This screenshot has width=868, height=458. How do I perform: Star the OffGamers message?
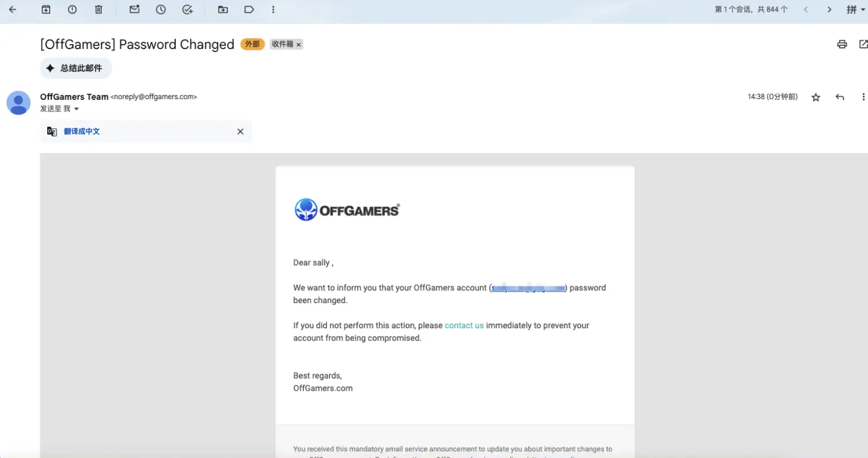[x=816, y=97]
